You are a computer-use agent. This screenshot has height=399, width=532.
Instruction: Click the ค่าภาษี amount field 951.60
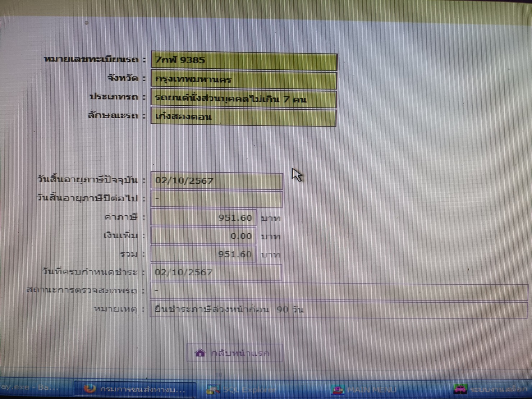tap(203, 218)
